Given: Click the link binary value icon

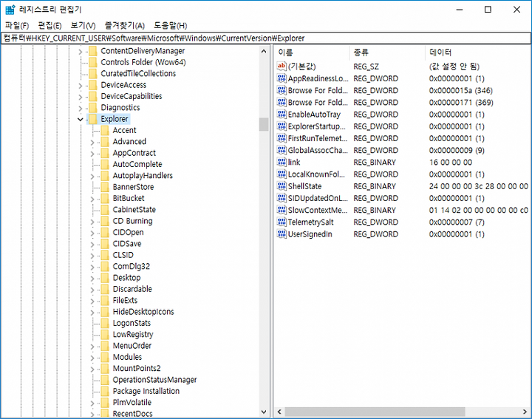Looking at the screenshot, I should pos(282,162).
